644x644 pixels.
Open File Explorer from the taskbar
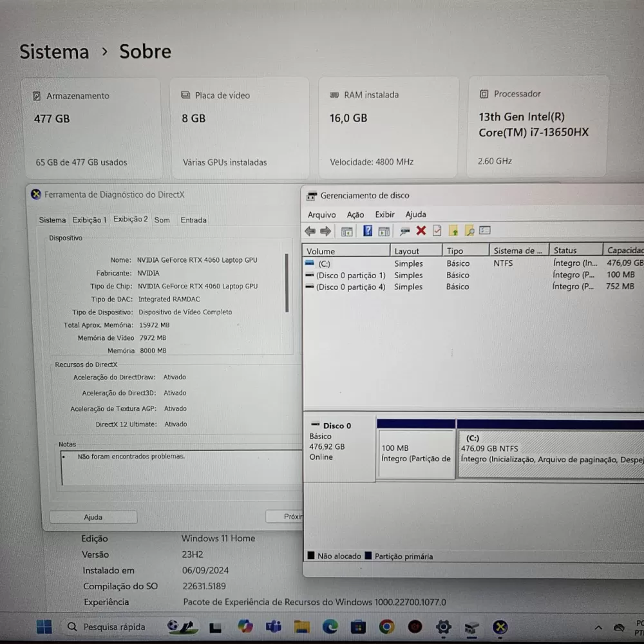302,627
